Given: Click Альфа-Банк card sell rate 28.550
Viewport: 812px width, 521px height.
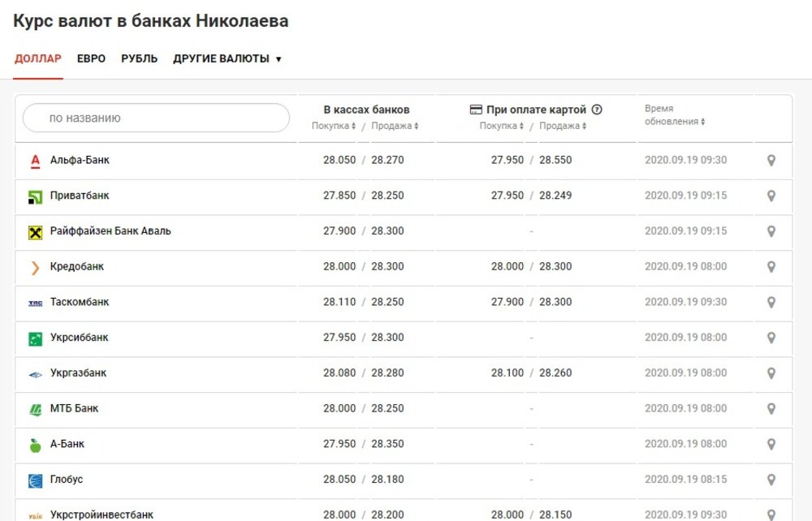Looking at the screenshot, I should pyautogui.click(x=555, y=160).
